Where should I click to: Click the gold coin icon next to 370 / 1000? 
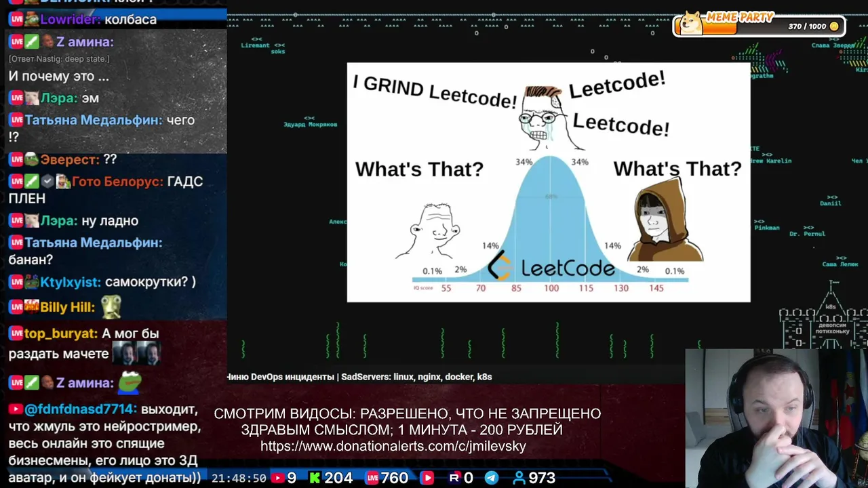tap(834, 26)
